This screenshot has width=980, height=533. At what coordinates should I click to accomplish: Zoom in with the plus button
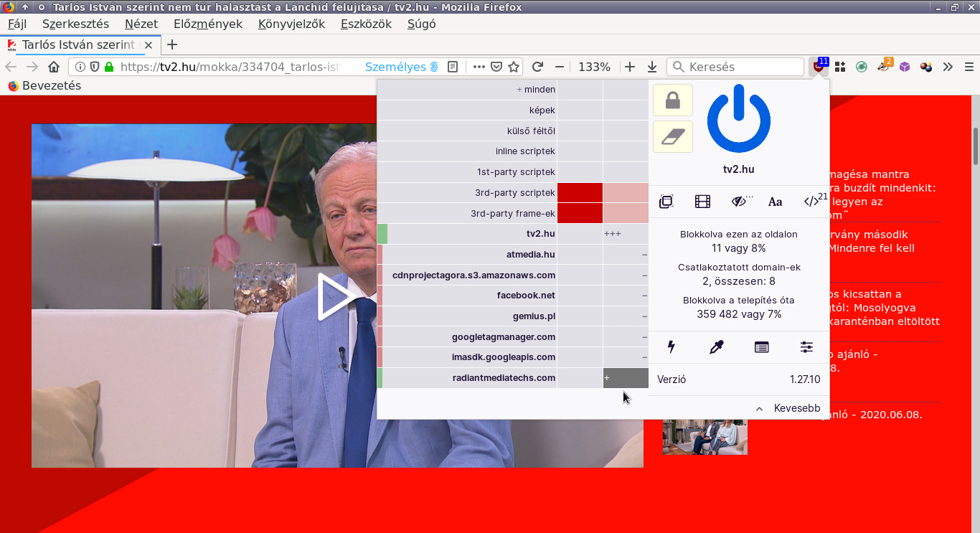630,67
